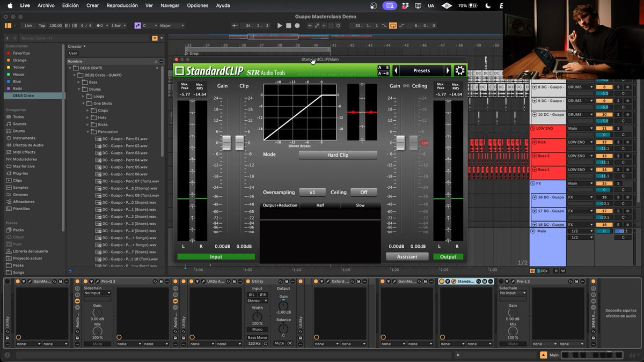Open Packs under Places in browser
The image size is (644, 362).
pos(18,230)
